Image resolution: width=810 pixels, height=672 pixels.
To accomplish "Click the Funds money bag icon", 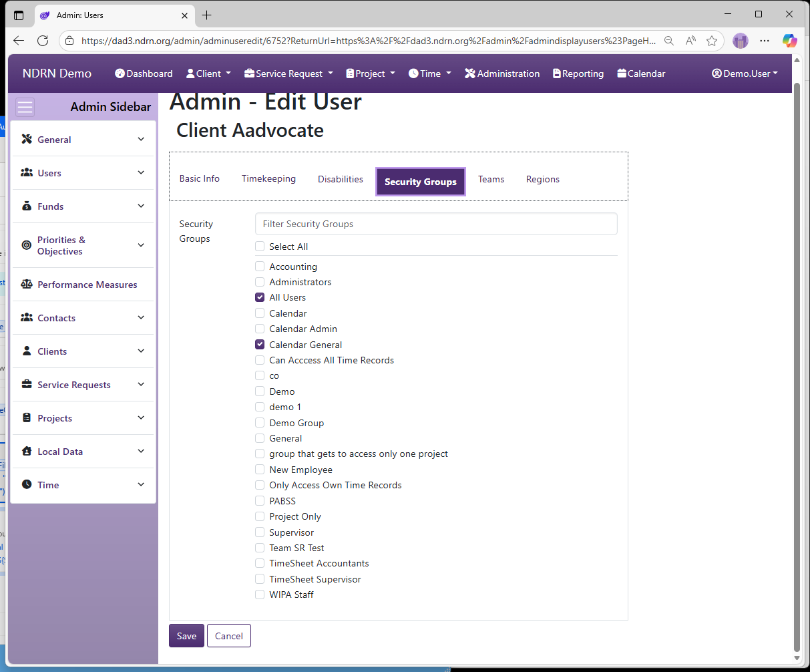I will pyautogui.click(x=27, y=206).
